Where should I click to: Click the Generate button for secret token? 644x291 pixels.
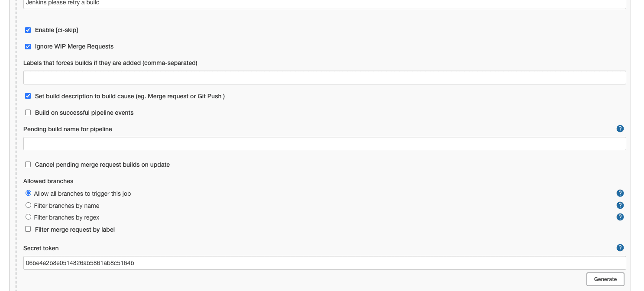coord(605,279)
